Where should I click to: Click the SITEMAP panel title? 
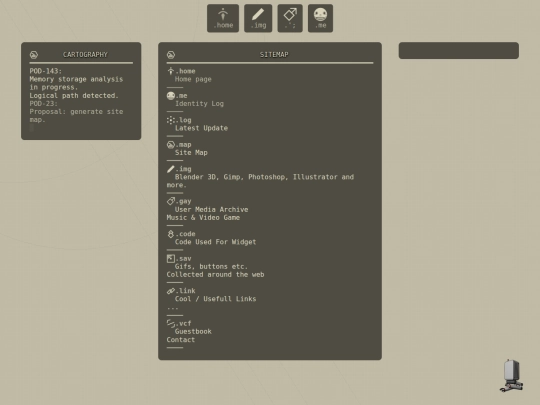[274, 54]
